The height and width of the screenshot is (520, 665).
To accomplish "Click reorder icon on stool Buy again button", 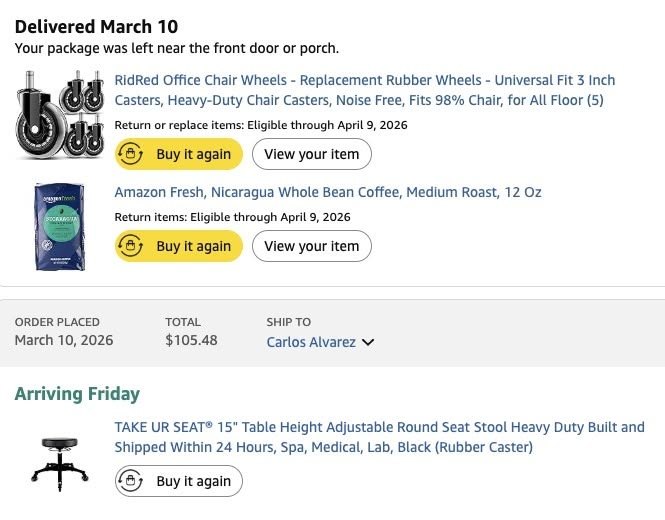I will click(x=133, y=481).
